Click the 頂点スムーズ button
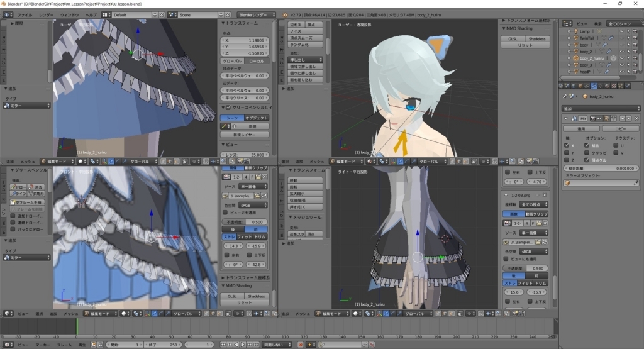This screenshot has height=349, width=644. point(305,38)
